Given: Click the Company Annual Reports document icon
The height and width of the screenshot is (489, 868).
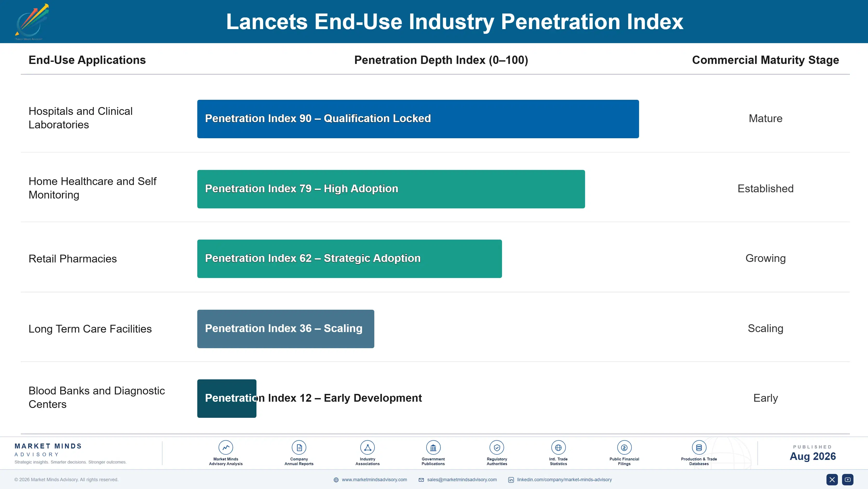Looking at the screenshot, I should click(299, 447).
